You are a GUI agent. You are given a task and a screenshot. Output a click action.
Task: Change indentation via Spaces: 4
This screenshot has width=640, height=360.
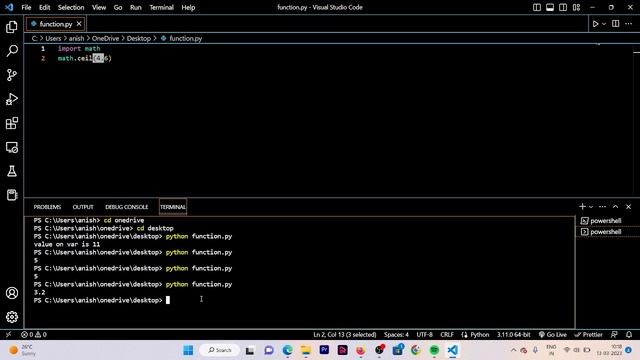[x=396, y=335]
